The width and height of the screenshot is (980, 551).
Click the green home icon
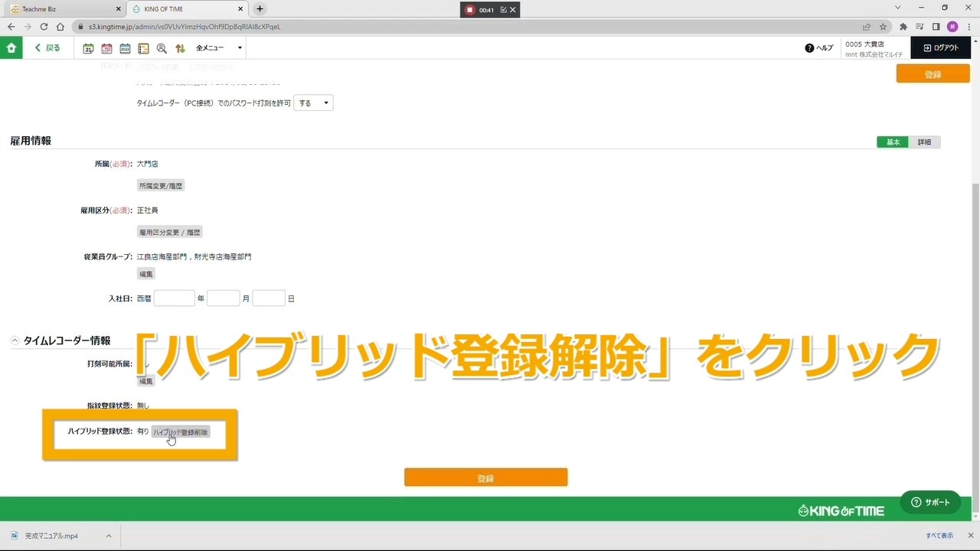[x=11, y=47]
